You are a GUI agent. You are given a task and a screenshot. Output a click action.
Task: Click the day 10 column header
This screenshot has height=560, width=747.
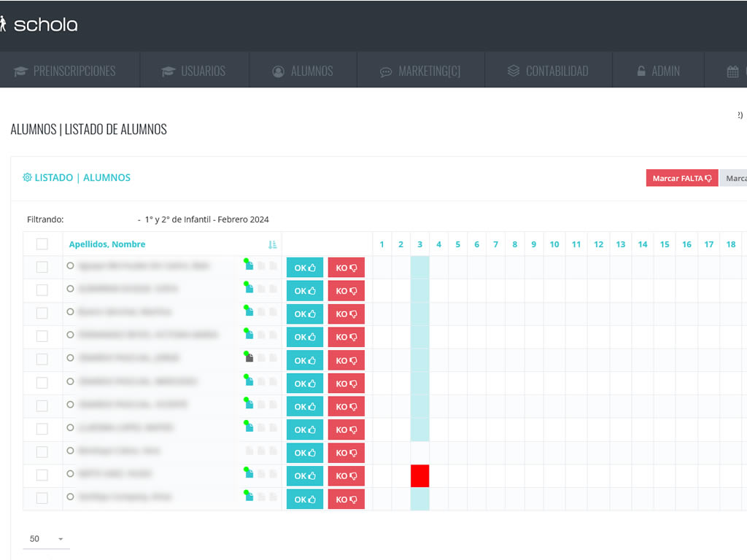(554, 244)
